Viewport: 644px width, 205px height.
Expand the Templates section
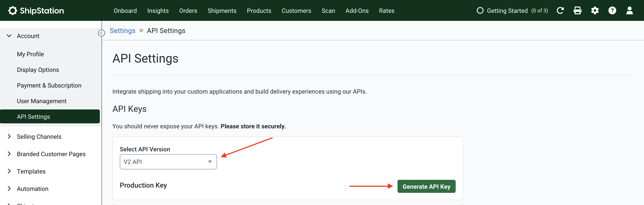tap(31, 171)
